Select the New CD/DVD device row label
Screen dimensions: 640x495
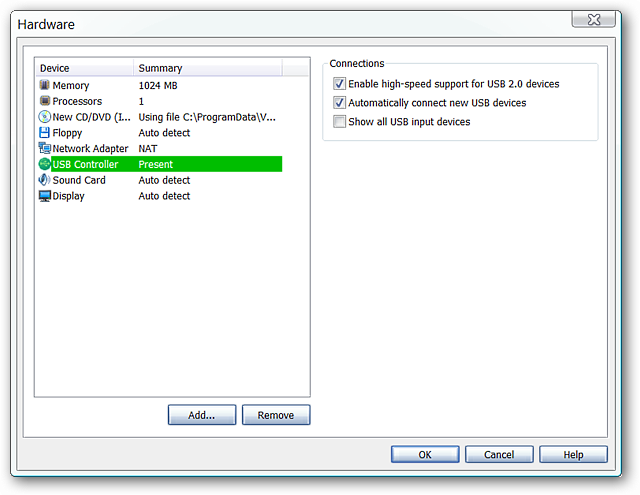click(91, 117)
